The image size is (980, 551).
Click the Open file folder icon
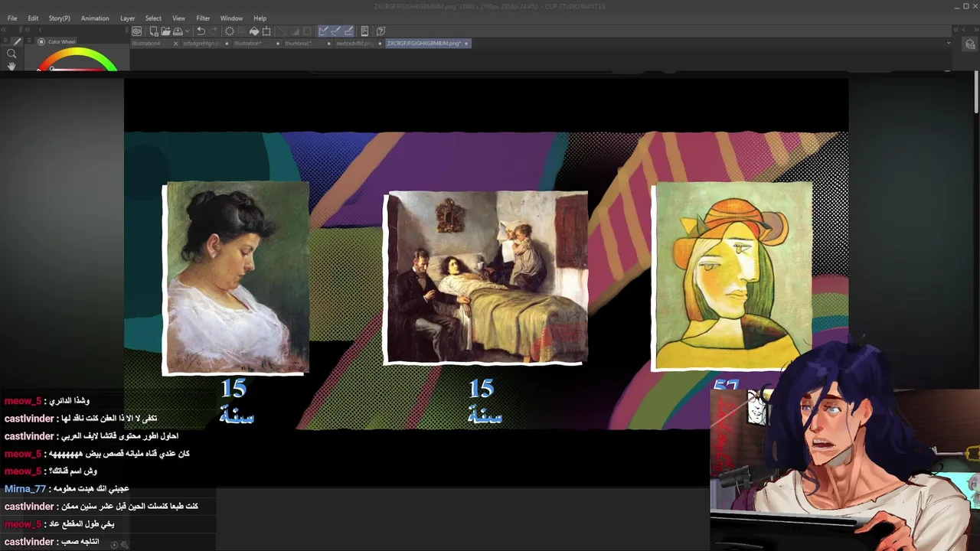point(165,31)
